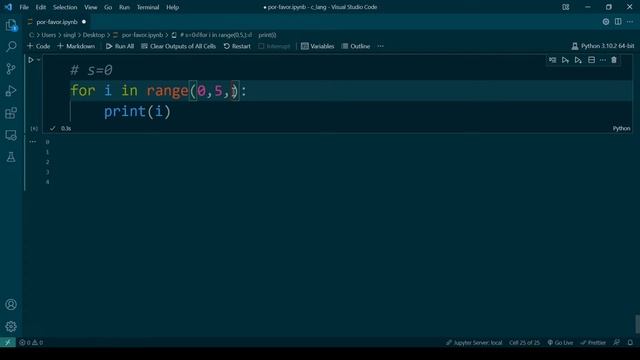Open the File menu

click(24, 7)
